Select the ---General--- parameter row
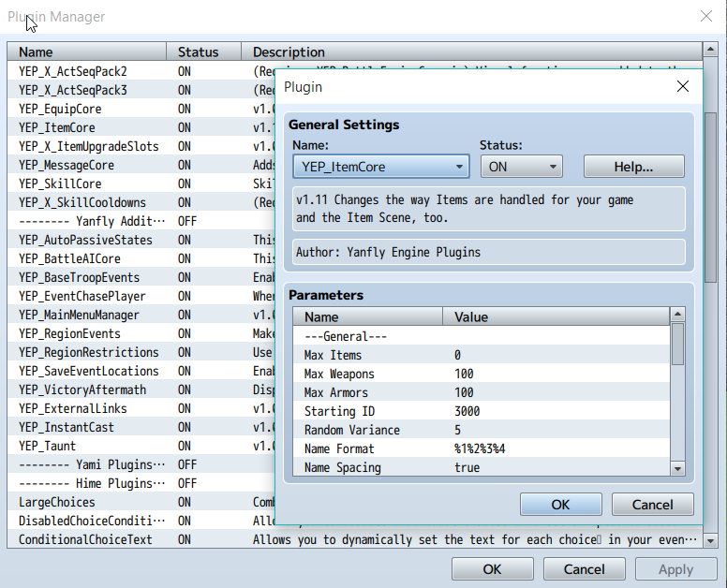 (482, 336)
